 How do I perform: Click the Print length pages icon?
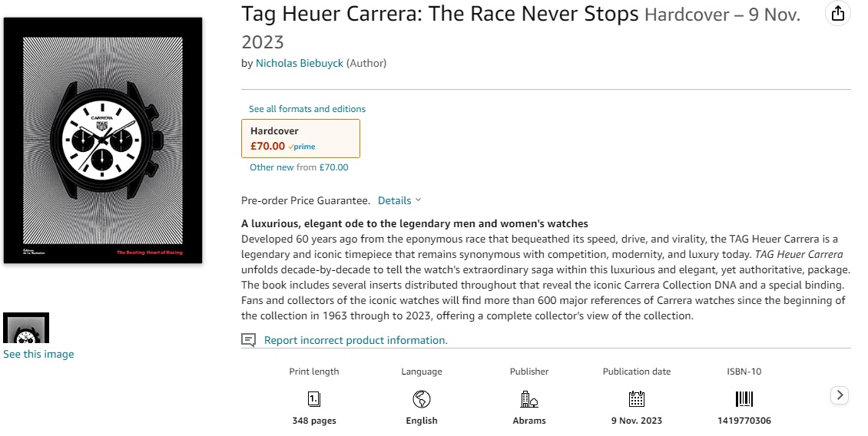pyautogui.click(x=314, y=398)
